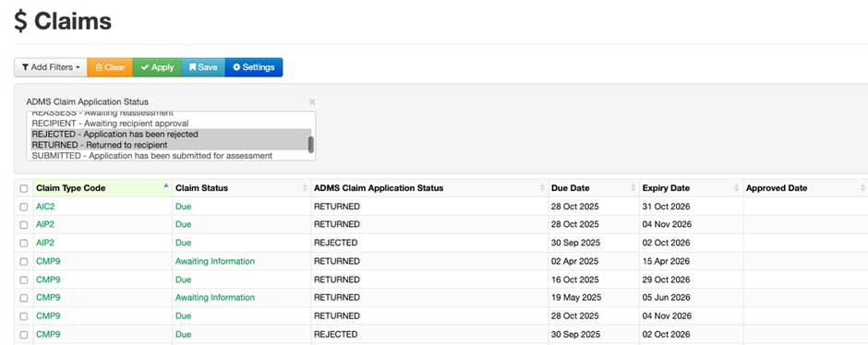Click Due status link in the AIC2 row
The image size is (868, 345).
[183, 207]
